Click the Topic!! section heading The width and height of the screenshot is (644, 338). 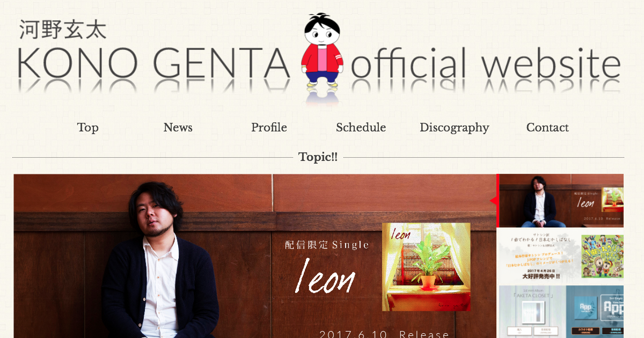pos(318,157)
